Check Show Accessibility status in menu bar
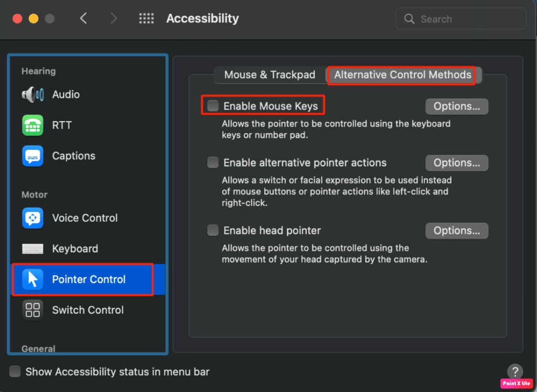 click(15, 371)
